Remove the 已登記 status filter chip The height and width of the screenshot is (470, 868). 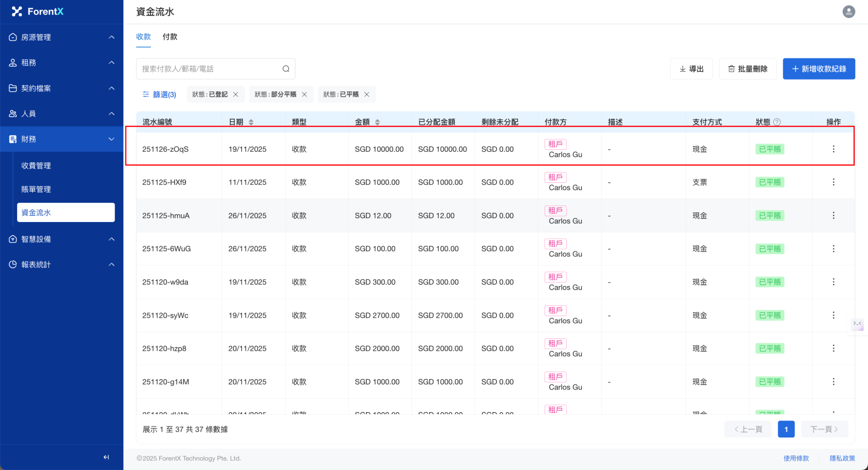[236, 95]
